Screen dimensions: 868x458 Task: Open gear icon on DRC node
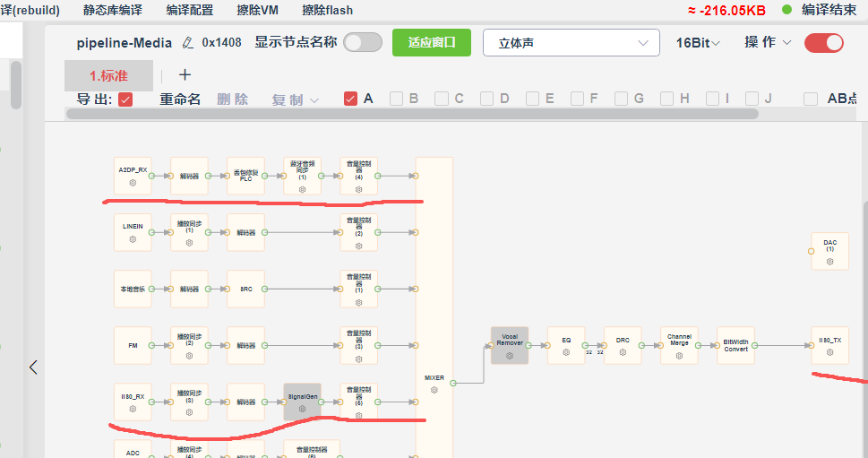click(x=623, y=352)
